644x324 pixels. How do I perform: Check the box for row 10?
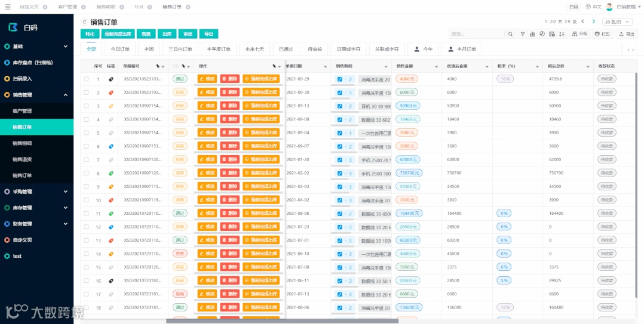(x=86, y=200)
